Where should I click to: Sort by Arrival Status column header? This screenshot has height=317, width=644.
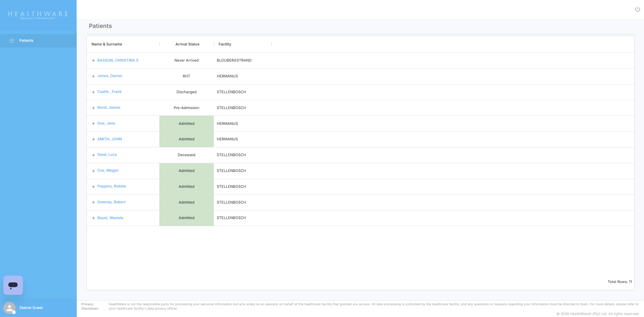[x=187, y=44]
